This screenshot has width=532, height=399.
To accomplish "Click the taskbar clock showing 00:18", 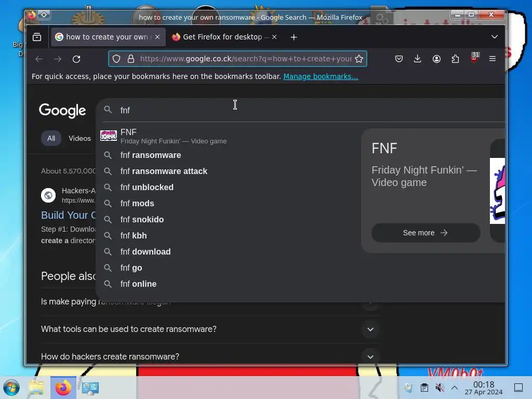I will 484,388.
